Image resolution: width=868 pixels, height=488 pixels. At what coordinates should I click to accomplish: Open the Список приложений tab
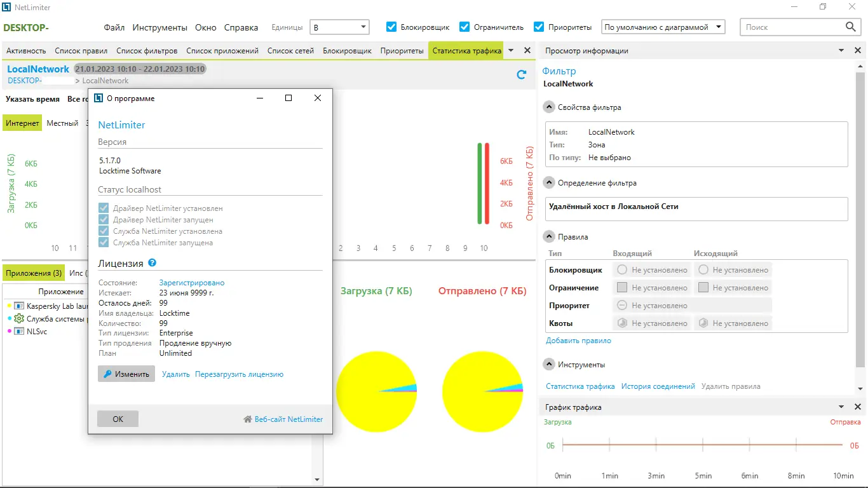222,51
